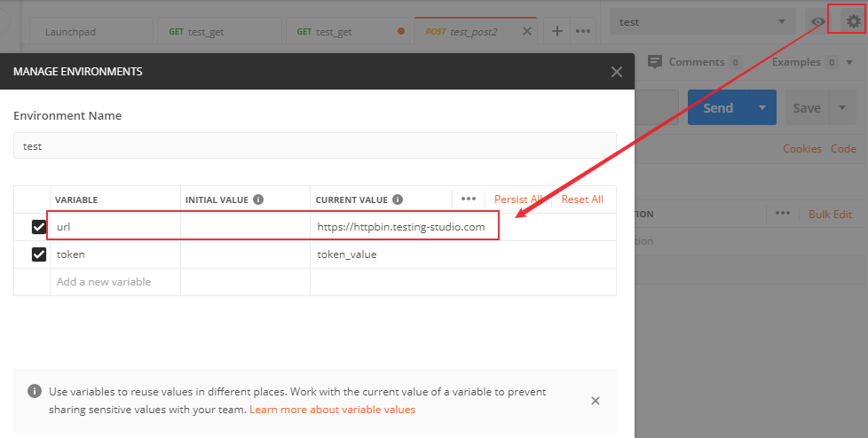
Task: Open variable table column options ellipsis
Action: 469,199
